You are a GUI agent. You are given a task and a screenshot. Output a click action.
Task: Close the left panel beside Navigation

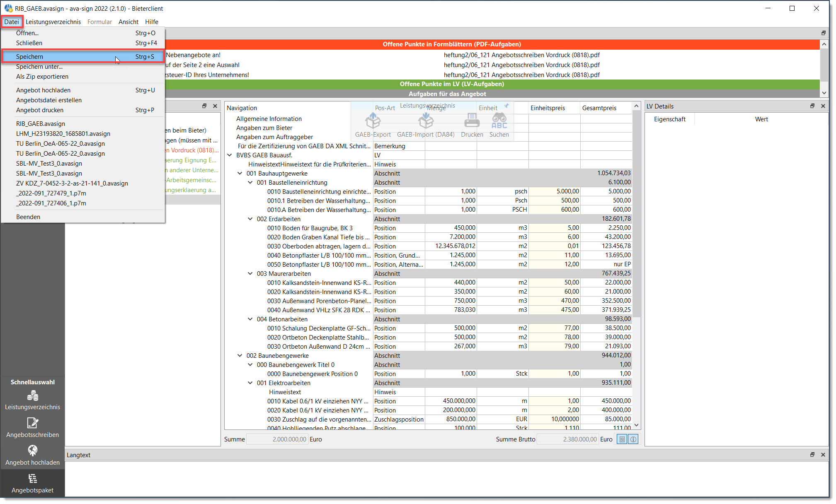tap(215, 106)
